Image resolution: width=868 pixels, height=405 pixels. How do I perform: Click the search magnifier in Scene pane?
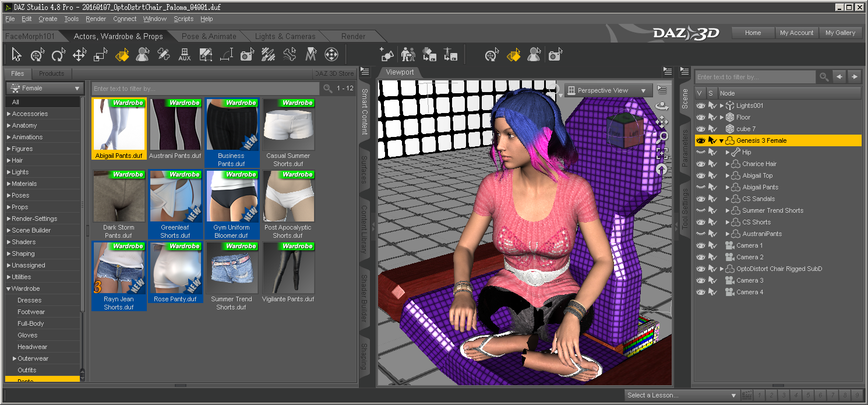tap(824, 77)
